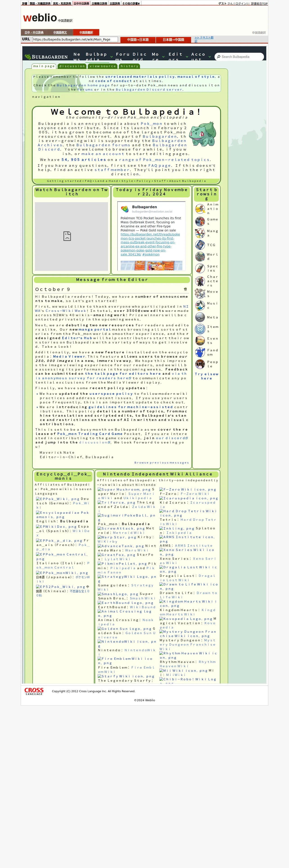Screen dimensions: 289x868
Task: Open the FAQ page link
Action: tap(160, 166)
